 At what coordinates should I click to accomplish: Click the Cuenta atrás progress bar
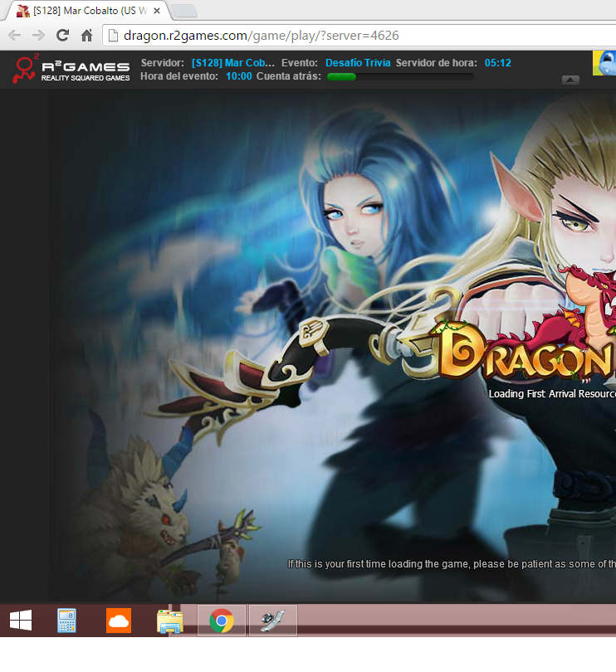[400, 76]
